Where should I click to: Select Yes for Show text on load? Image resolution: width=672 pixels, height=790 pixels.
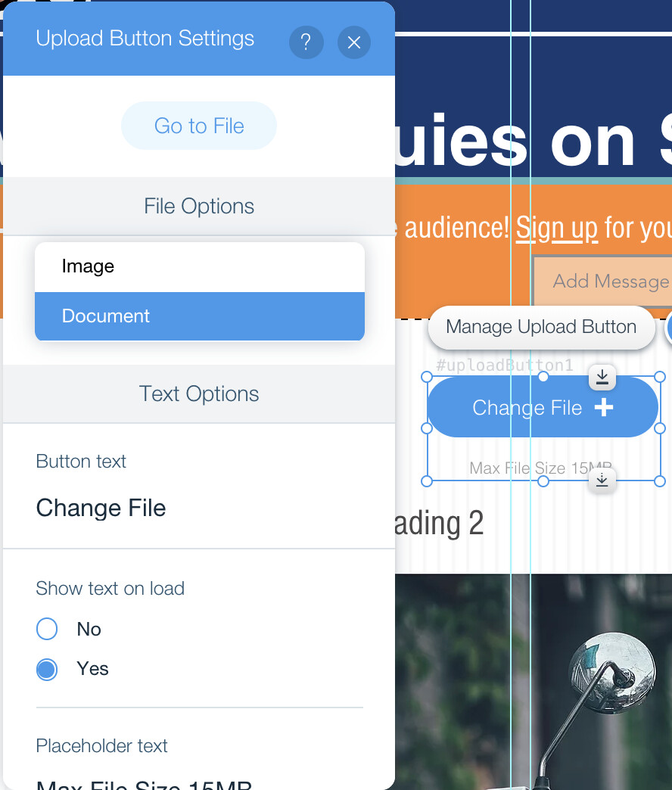(x=47, y=670)
